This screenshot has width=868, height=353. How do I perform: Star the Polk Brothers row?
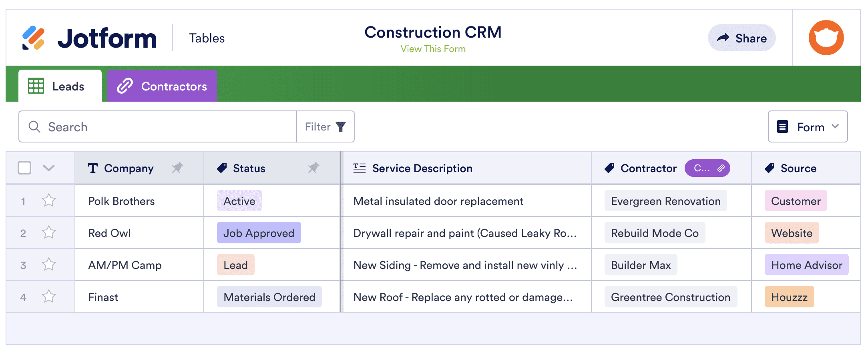coord(49,200)
